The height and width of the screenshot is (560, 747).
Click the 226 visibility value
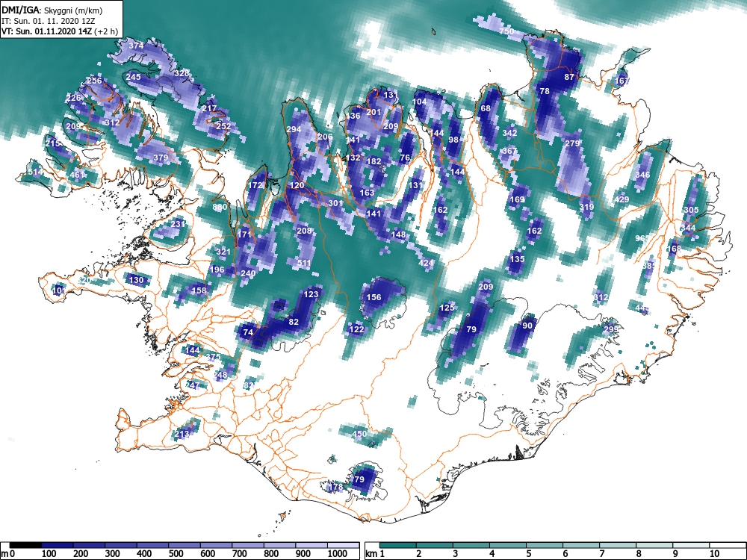click(73, 98)
